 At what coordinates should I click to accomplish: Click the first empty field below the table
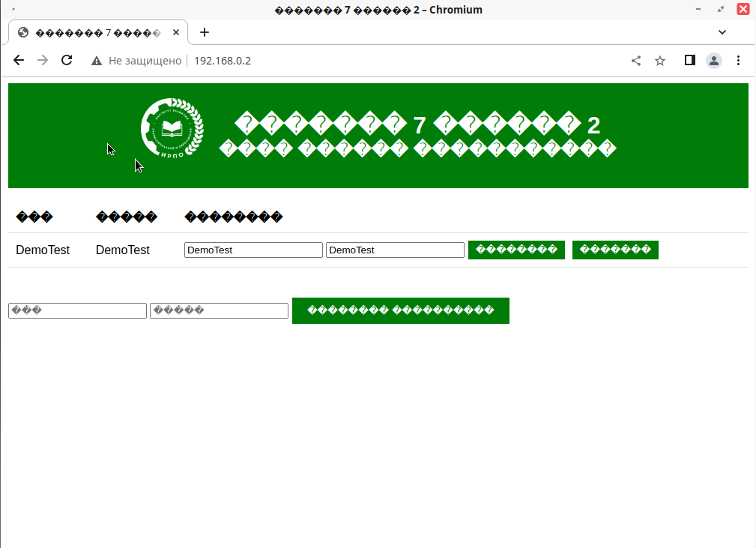[x=77, y=310]
